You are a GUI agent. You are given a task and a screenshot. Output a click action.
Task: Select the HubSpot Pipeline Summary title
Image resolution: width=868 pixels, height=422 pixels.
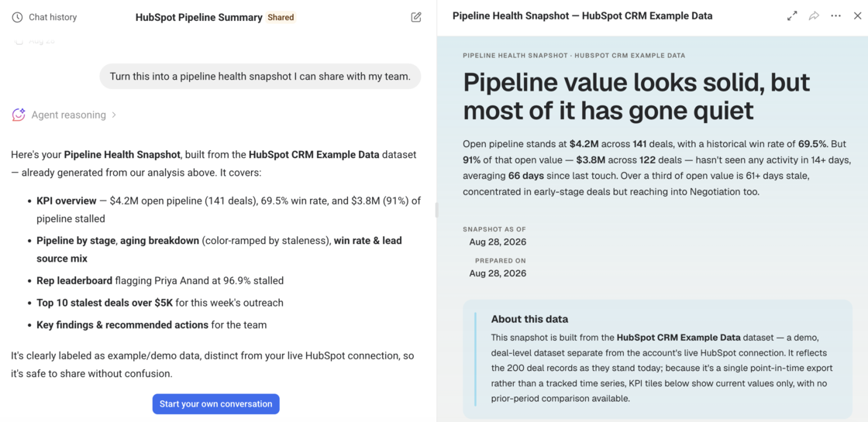click(198, 17)
